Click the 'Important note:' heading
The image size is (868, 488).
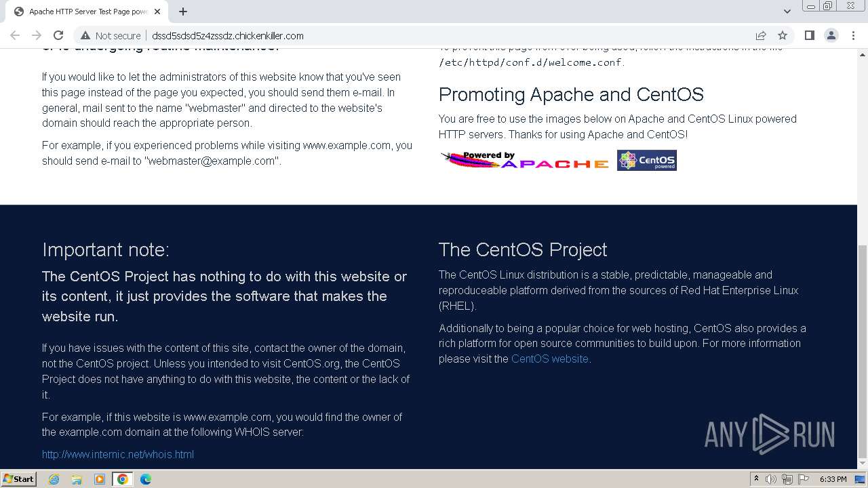coord(106,249)
